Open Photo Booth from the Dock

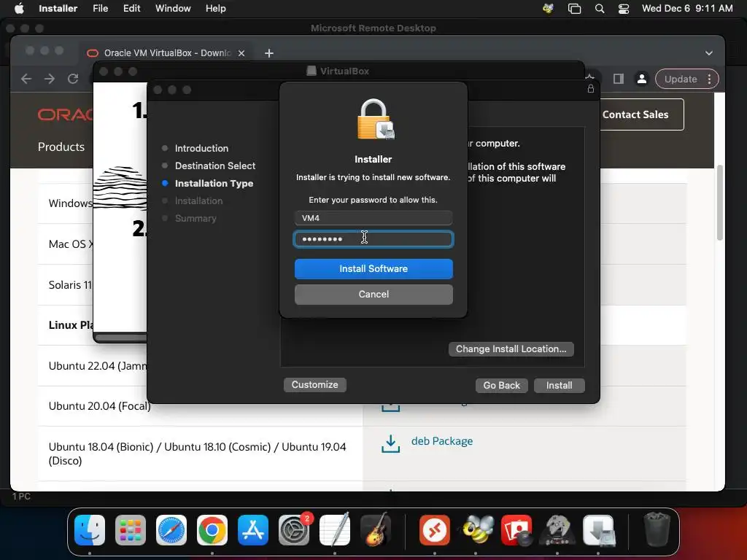pos(516,529)
